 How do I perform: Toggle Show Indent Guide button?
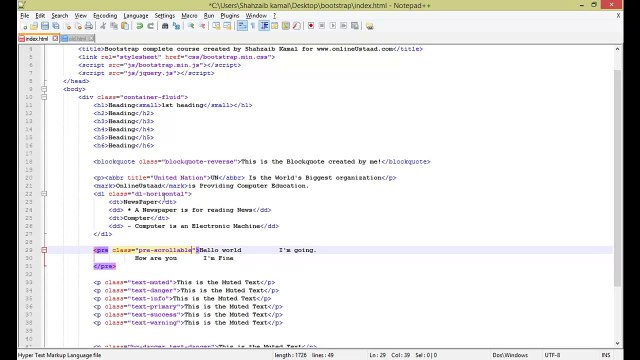264,26
